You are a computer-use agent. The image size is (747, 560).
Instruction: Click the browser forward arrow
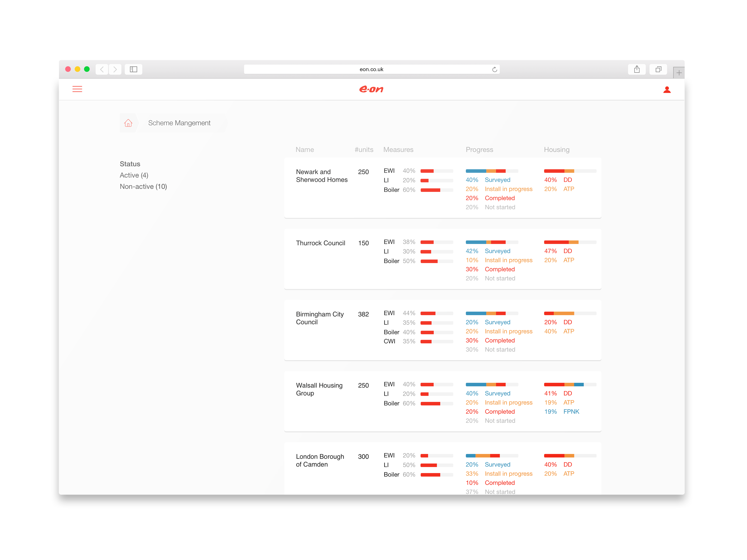115,69
